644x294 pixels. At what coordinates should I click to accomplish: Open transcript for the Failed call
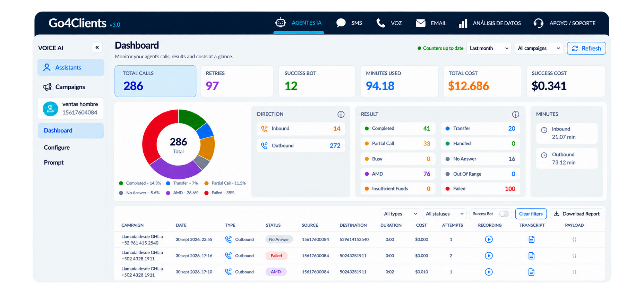coord(531,255)
